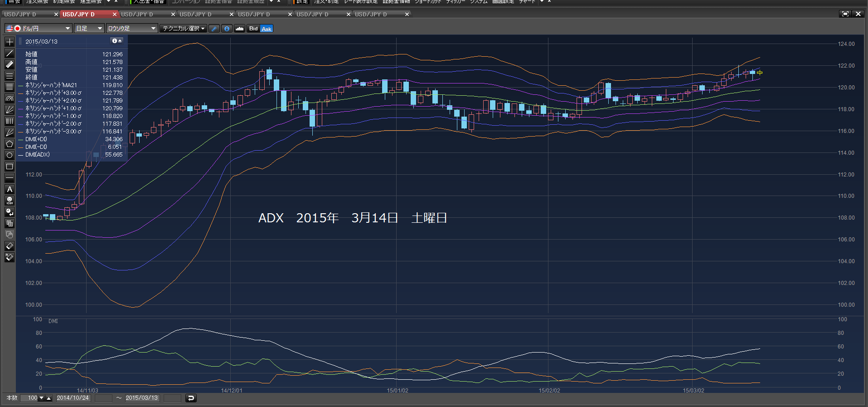Switch price display to Bid

(253, 29)
